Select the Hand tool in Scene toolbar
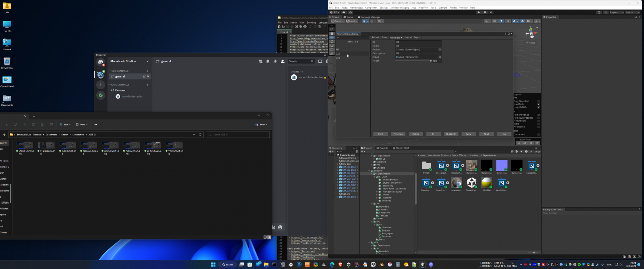The width and height of the screenshot is (644, 269). [332, 34]
